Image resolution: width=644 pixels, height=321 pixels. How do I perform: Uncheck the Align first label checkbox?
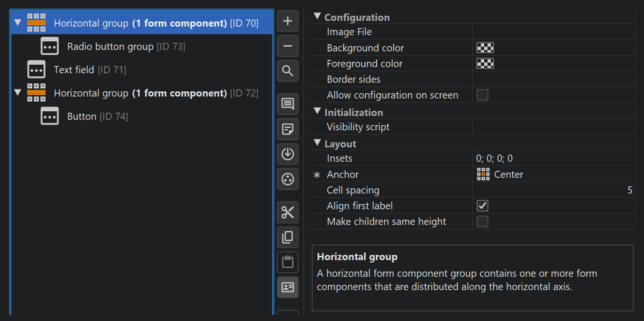click(x=482, y=206)
